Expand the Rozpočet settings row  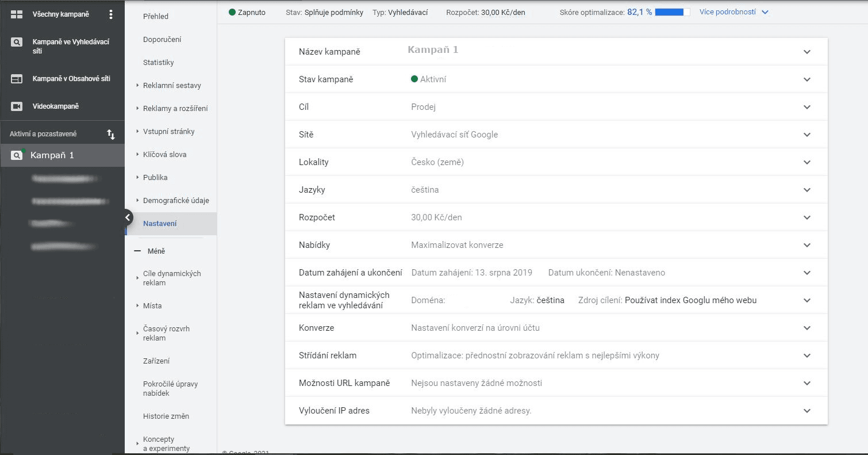pos(556,217)
